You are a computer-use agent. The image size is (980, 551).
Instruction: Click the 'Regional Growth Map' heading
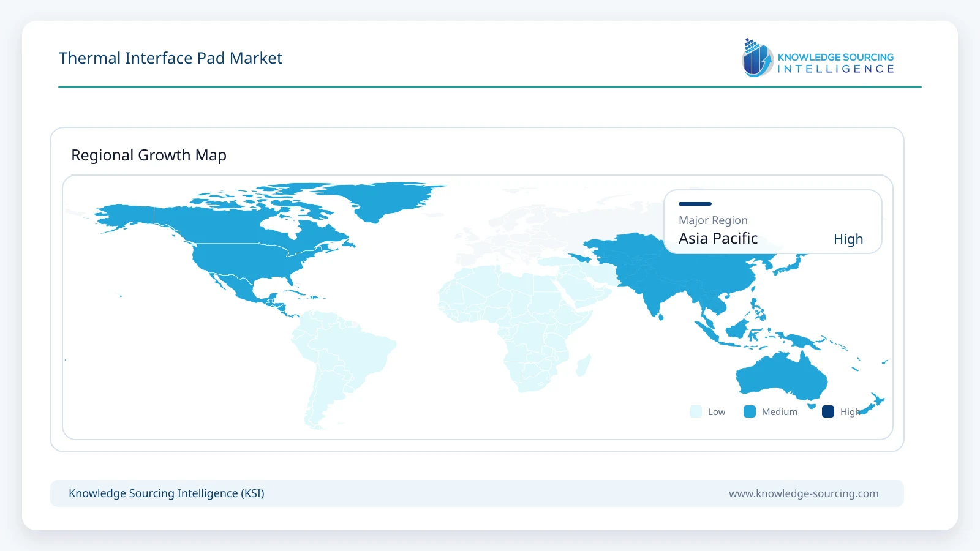(x=149, y=155)
